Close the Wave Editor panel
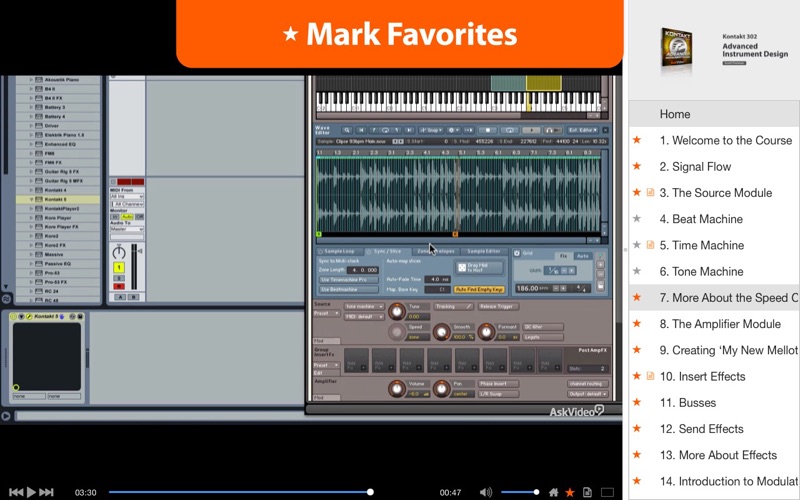Screen dimensions: 800x500 [605, 131]
